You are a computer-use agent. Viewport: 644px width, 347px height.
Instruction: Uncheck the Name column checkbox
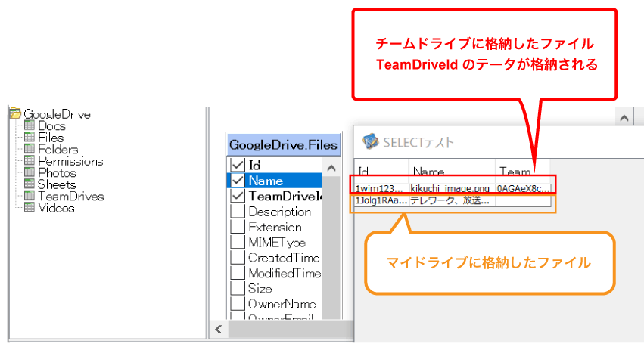238,181
